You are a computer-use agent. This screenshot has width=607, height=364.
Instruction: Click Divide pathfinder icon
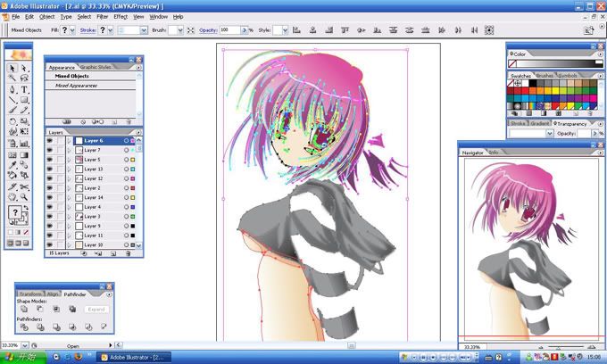tap(24, 327)
